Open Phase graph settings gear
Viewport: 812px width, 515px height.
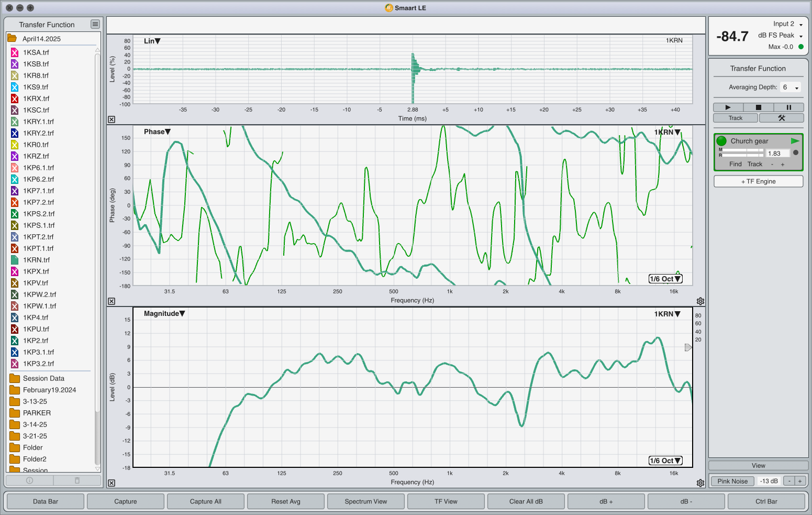700,301
